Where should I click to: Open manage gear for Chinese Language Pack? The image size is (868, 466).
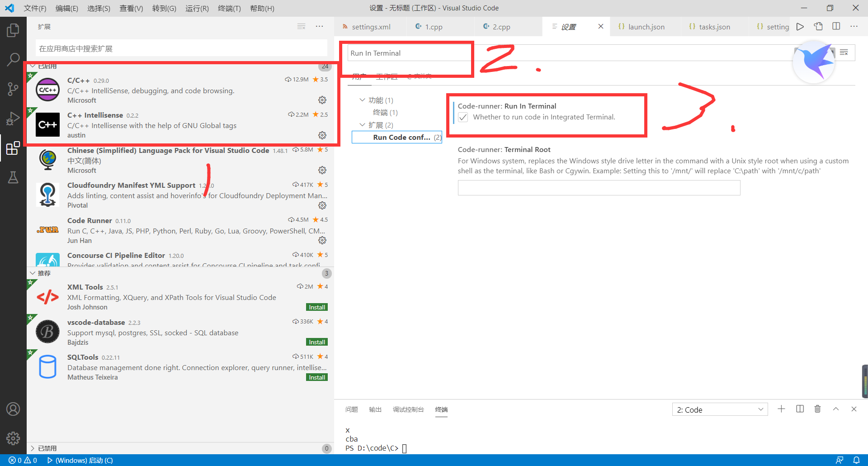click(x=322, y=170)
